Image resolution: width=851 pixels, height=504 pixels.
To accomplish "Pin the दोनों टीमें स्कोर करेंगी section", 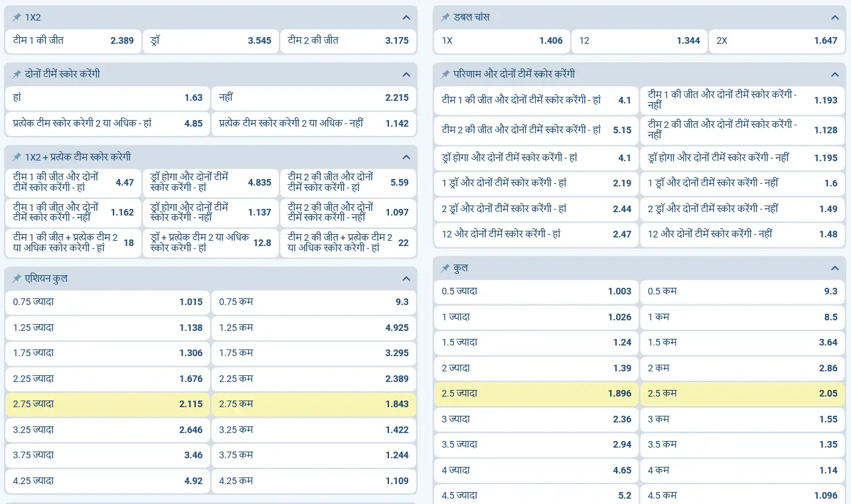I will (x=17, y=74).
